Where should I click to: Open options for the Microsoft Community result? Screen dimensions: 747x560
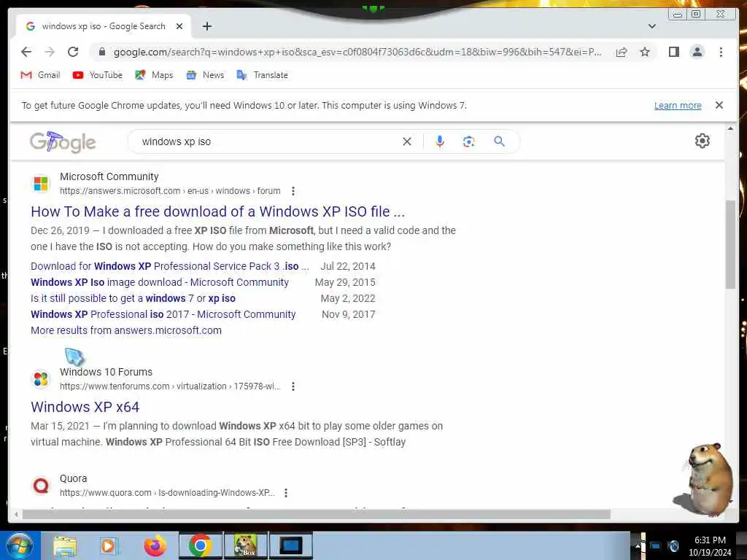293,191
